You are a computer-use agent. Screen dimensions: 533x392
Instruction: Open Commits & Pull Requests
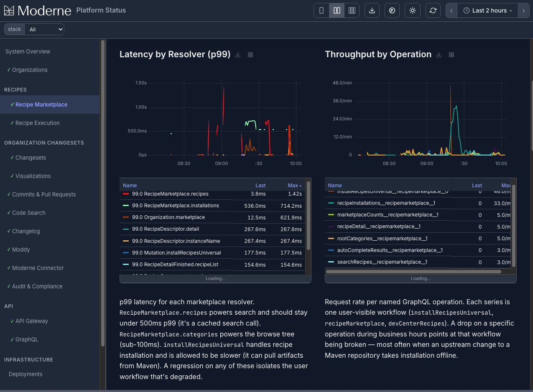(x=44, y=194)
